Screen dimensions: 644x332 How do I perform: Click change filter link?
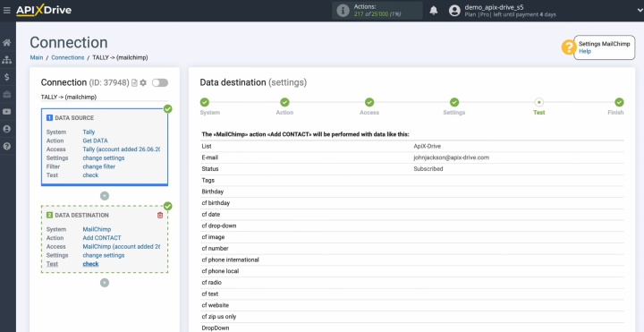99,166
